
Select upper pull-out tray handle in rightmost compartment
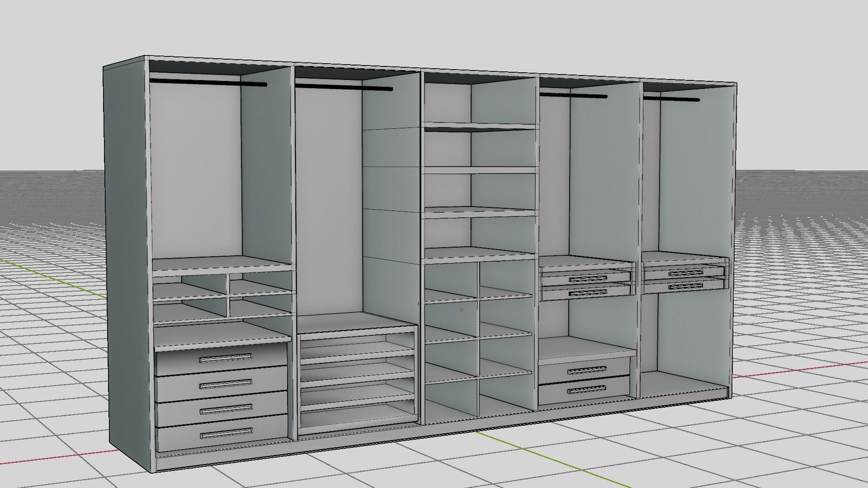pyautogui.click(x=685, y=273)
